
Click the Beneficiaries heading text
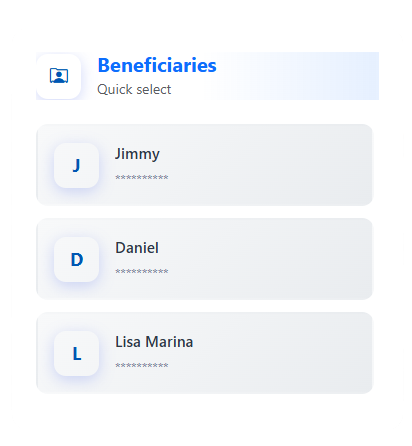tap(157, 65)
